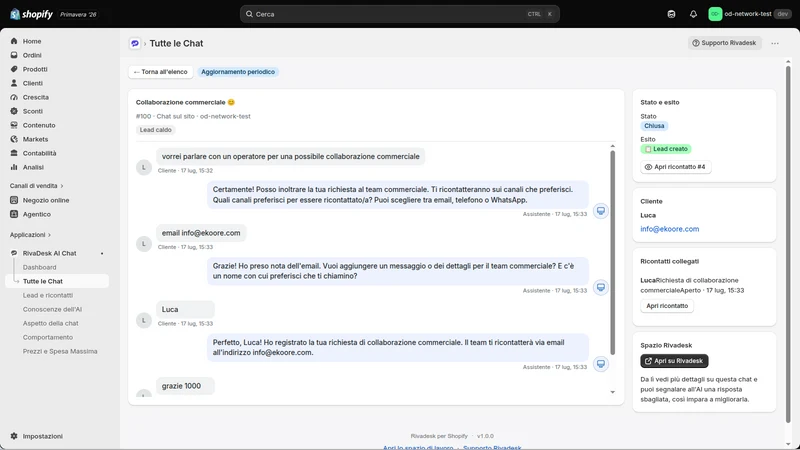Click Aggiornamento periodico badge
Image resolution: width=800 pixels, height=450 pixels.
coord(238,72)
